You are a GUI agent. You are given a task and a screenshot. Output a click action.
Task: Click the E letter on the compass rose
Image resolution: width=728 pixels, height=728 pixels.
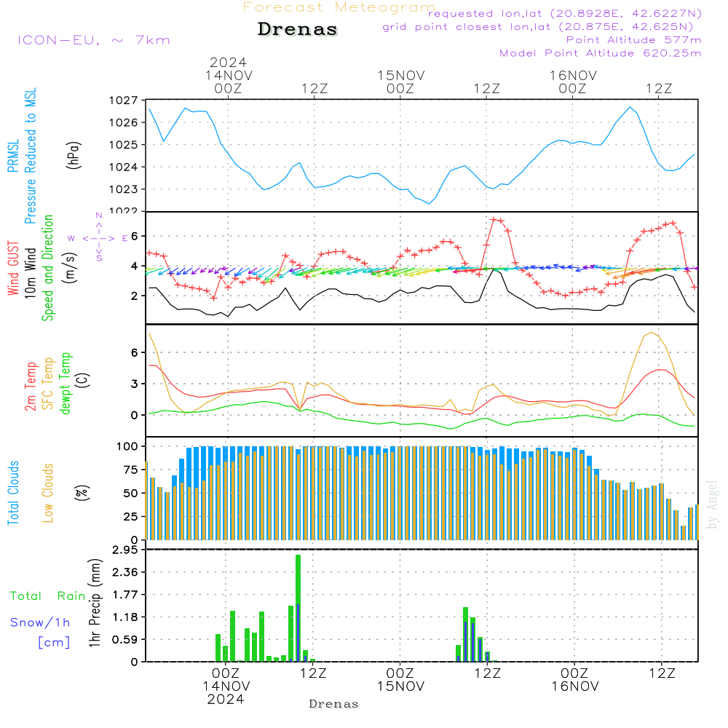coord(124,239)
